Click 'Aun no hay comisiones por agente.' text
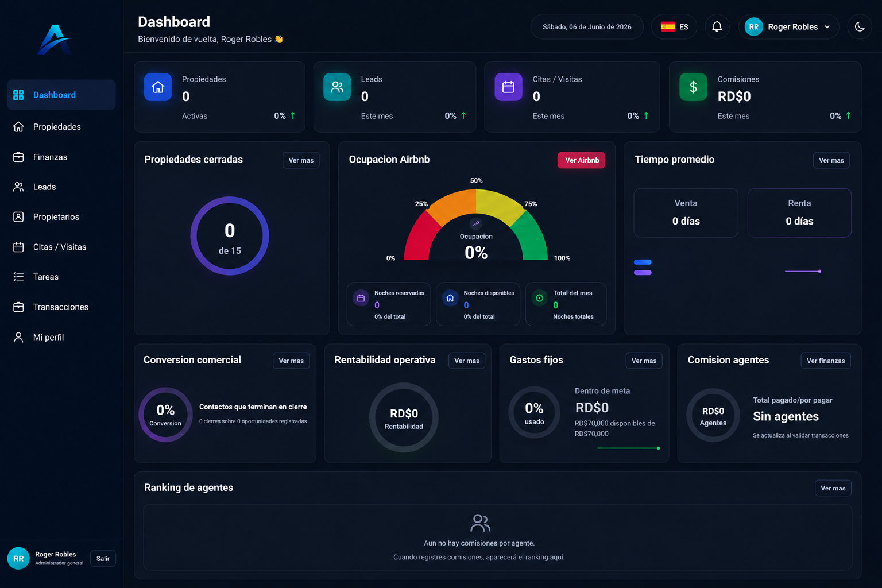Screen dimensions: 882x588 [479, 543]
